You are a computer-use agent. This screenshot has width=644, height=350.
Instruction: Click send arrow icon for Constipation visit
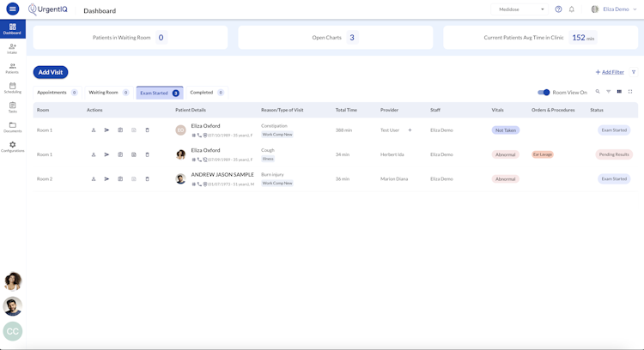(x=106, y=130)
